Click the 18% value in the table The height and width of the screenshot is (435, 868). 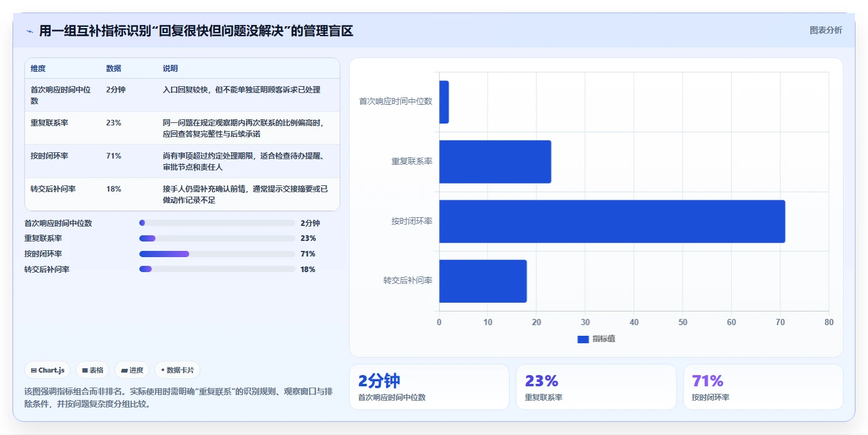click(114, 189)
